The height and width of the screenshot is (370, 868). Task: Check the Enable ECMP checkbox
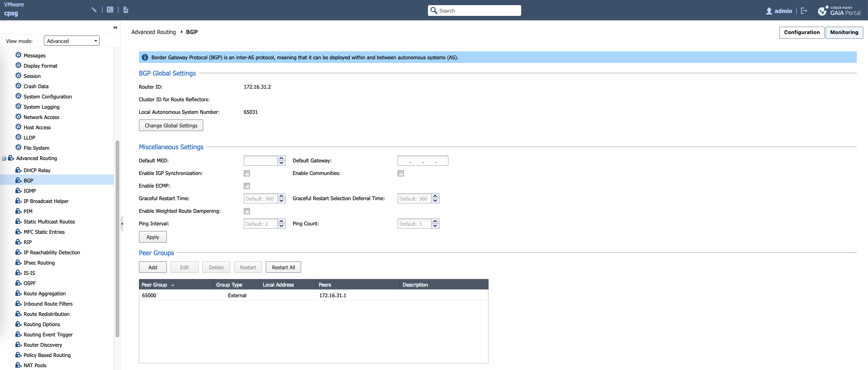[247, 186]
